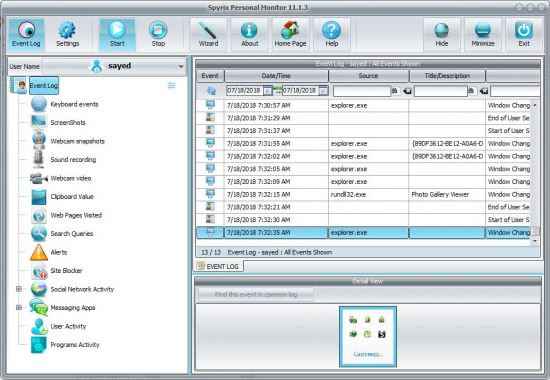
Task: Select Event Log root in the tree
Action: tap(43, 86)
